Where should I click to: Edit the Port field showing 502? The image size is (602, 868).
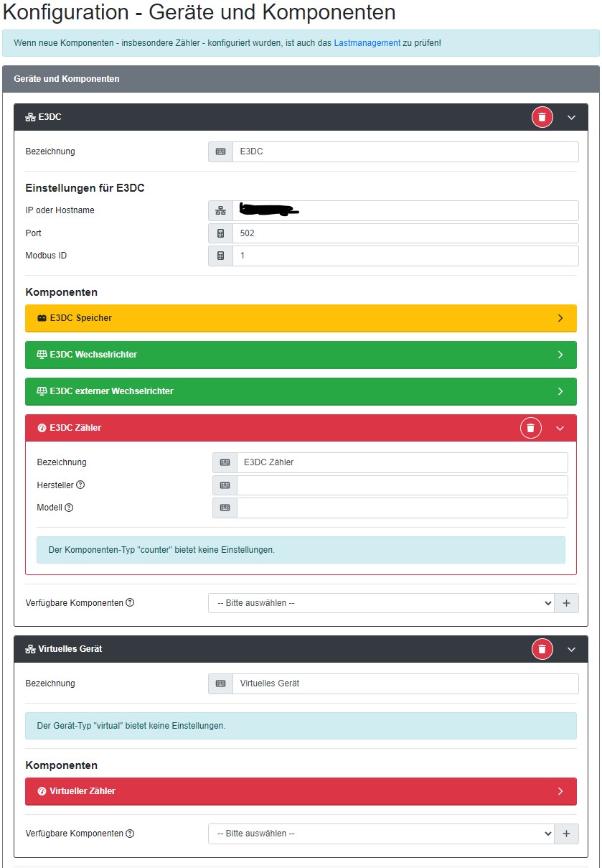405,233
